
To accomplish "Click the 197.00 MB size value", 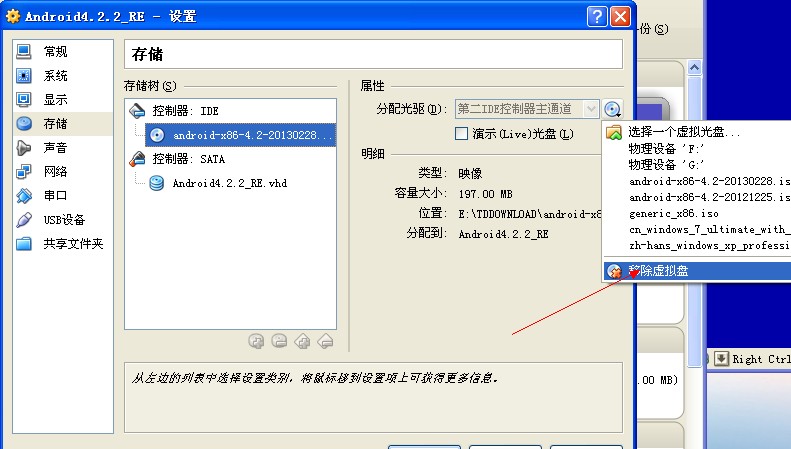I will [x=485, y=194].
